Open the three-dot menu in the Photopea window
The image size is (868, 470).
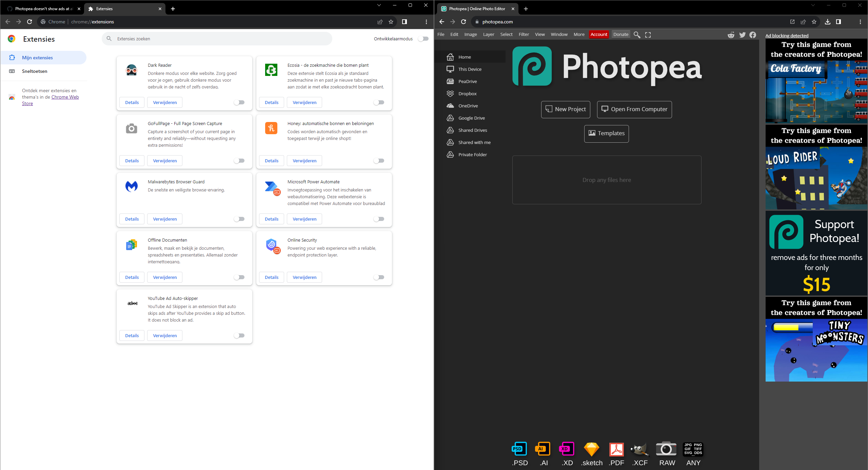click(x=860, y=21)
